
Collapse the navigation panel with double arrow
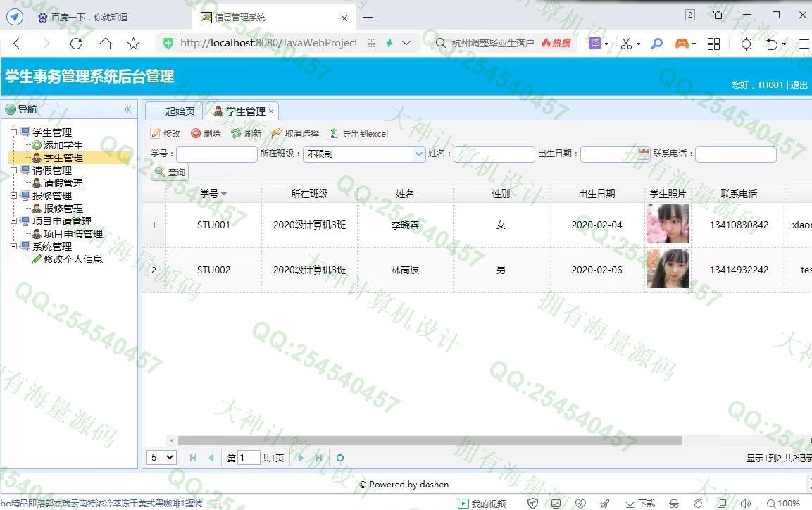(x=128, y=109)
